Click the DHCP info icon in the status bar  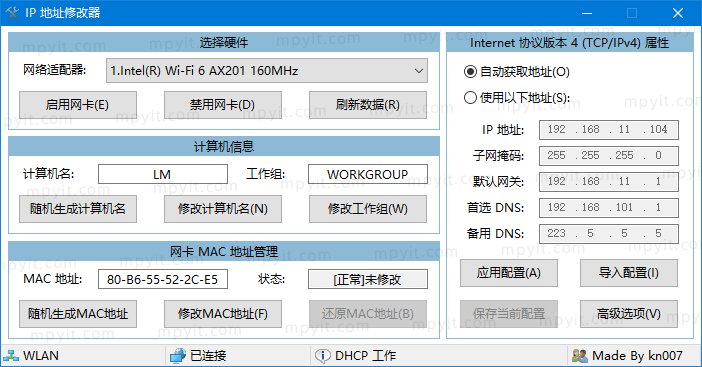coord(322,356)
